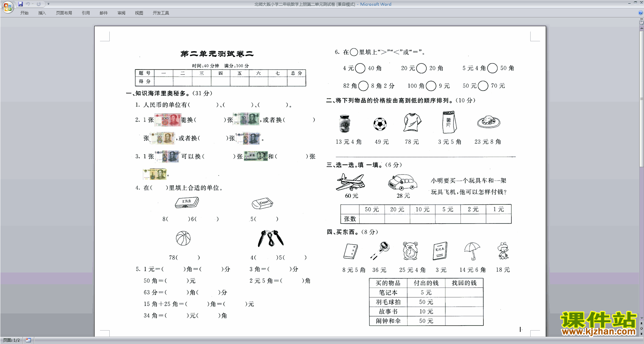Click the Previous Page double-arrow button
Screen dimensions: 644x344
coord(642,324)
